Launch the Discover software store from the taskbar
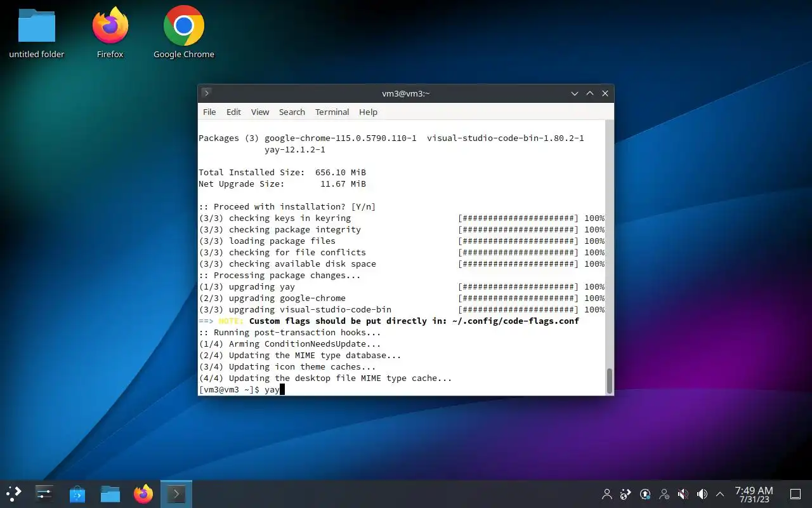This screenshot has height=508, width=812. click(77, 493)
